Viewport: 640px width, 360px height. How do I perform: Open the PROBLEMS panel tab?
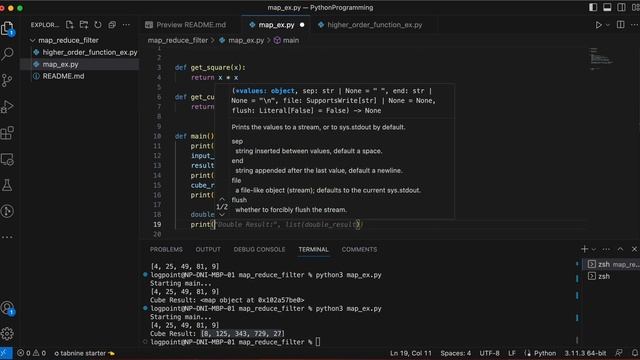(166, 249)
